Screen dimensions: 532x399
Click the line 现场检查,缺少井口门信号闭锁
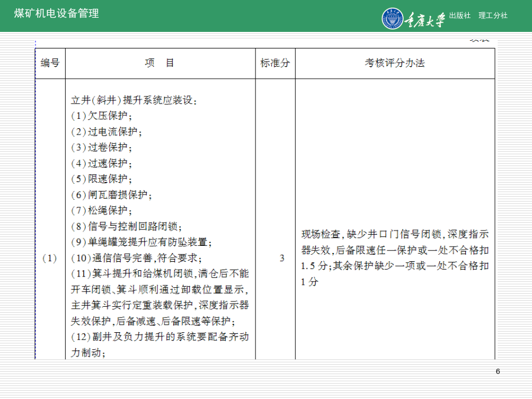pos(395,235)
